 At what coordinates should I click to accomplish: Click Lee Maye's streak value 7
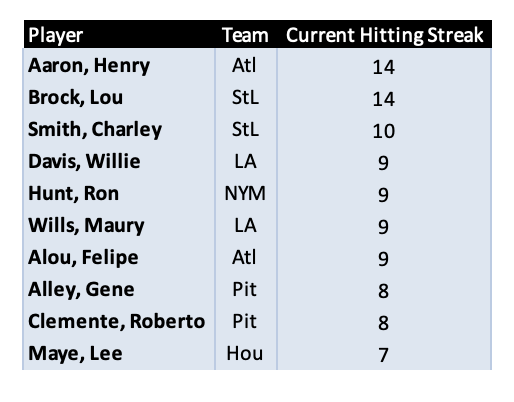coord(384,353)
